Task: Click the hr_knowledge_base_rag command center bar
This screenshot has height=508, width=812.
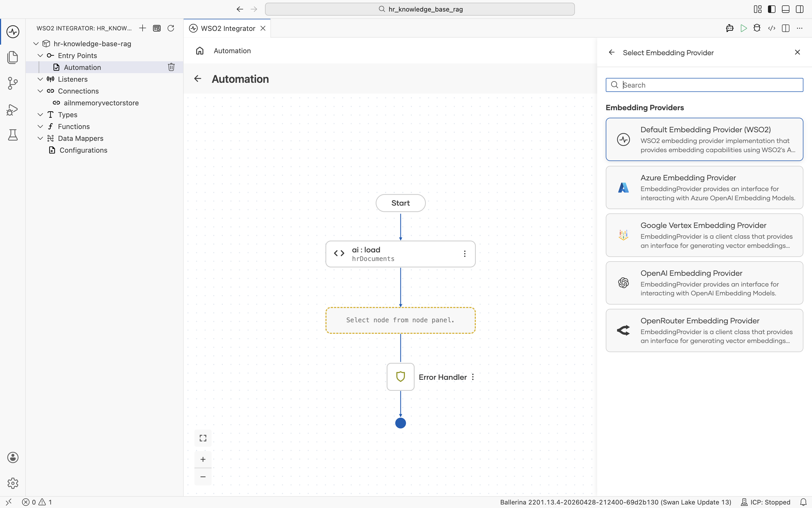Action: pos(420,9)
